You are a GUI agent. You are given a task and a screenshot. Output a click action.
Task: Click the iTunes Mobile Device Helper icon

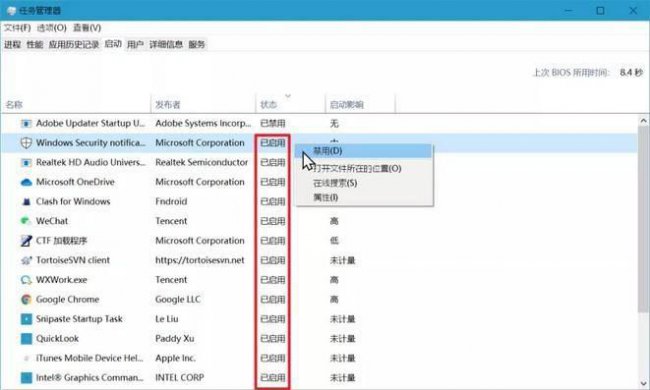26,358
